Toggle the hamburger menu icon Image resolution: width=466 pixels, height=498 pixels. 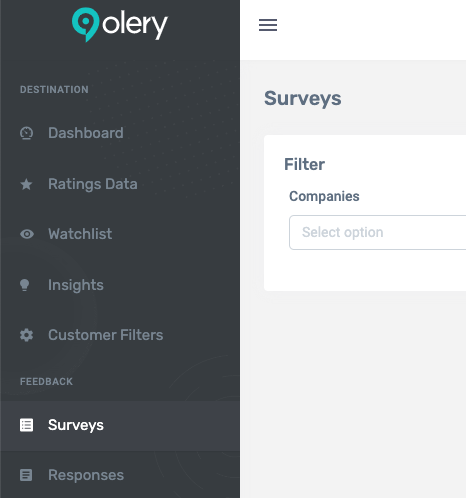click(268, 25)
